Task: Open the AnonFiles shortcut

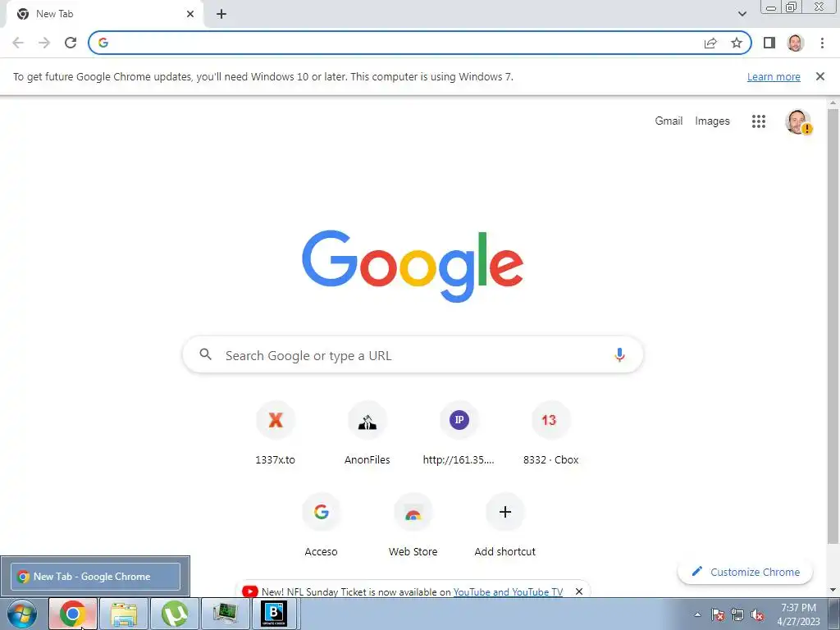Action: tap(367, 432)
